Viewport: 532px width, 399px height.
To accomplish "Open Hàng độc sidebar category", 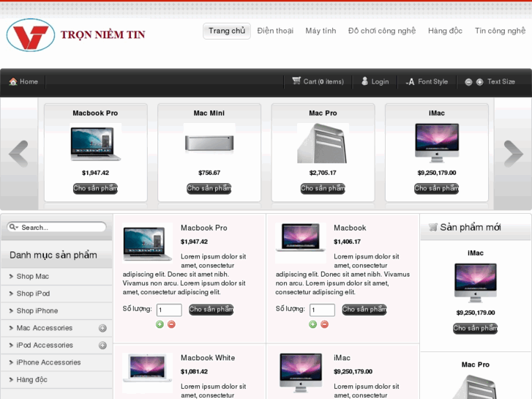I will 32,380.
